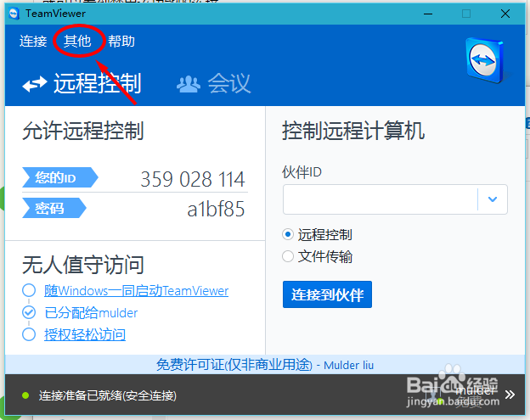The width and height of the screenshot is (530, 420).
Task: Maximize the TeamViewer window
Action: pyautogui.click(x=466, y=14)
